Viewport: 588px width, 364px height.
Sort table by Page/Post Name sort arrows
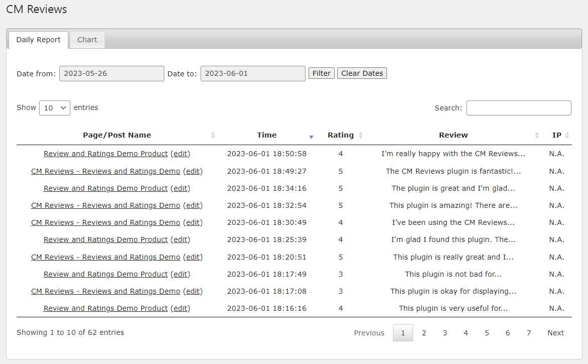(x=213, y=135)
